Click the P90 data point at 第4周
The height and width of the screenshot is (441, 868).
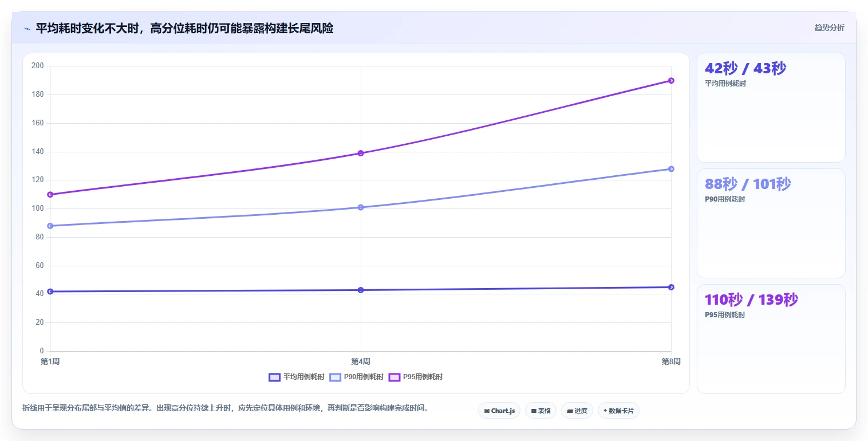tap(361, 207)
